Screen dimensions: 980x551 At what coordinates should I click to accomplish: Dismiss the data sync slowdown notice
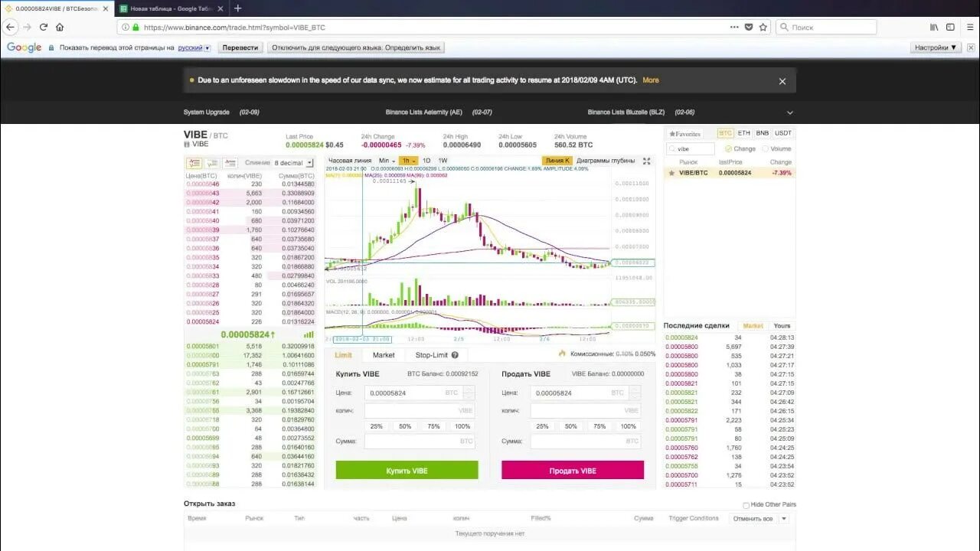[x=782, y=81]
